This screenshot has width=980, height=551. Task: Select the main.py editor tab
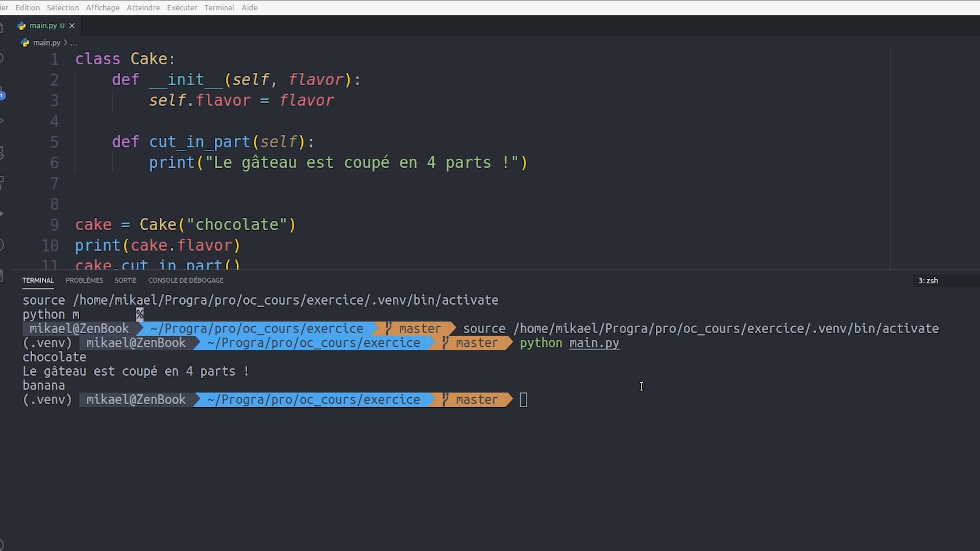(43, 26)
